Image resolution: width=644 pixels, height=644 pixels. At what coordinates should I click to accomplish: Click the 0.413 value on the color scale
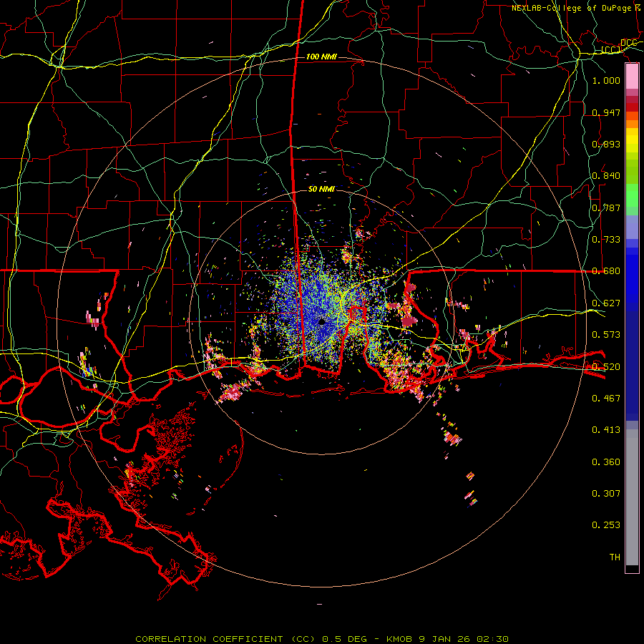tap(606, 430)
